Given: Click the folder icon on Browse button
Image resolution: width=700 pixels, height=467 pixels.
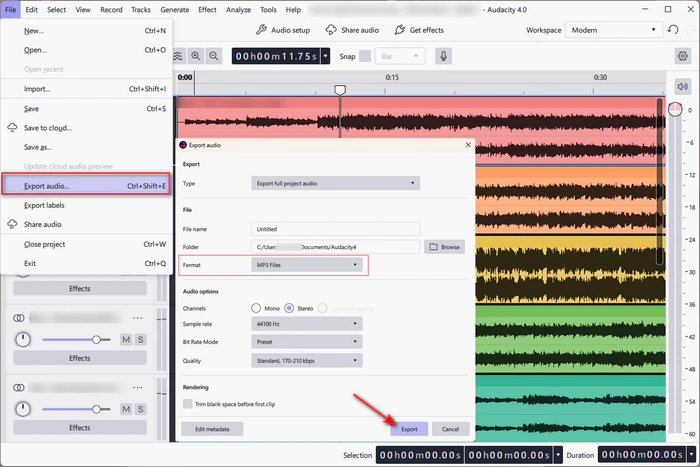Looking at the screenshot, I should click(433, 247).
